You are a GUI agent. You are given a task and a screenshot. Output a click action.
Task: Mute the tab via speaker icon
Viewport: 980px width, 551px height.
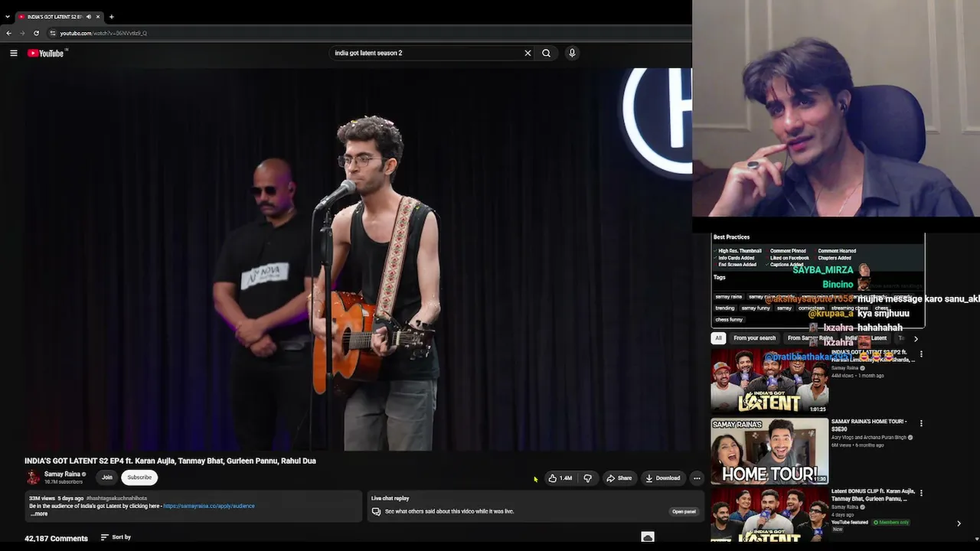tap(89, 17)
